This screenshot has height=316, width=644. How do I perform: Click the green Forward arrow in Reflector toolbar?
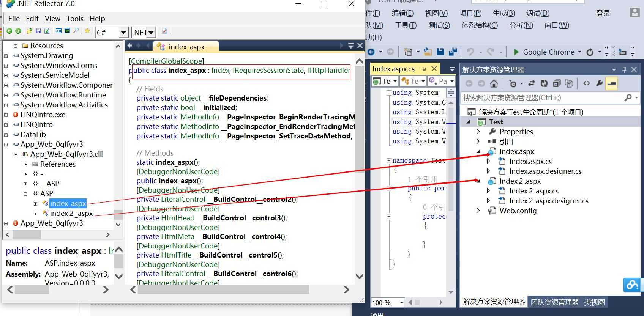pyautogui.click(x=18, y=31)
